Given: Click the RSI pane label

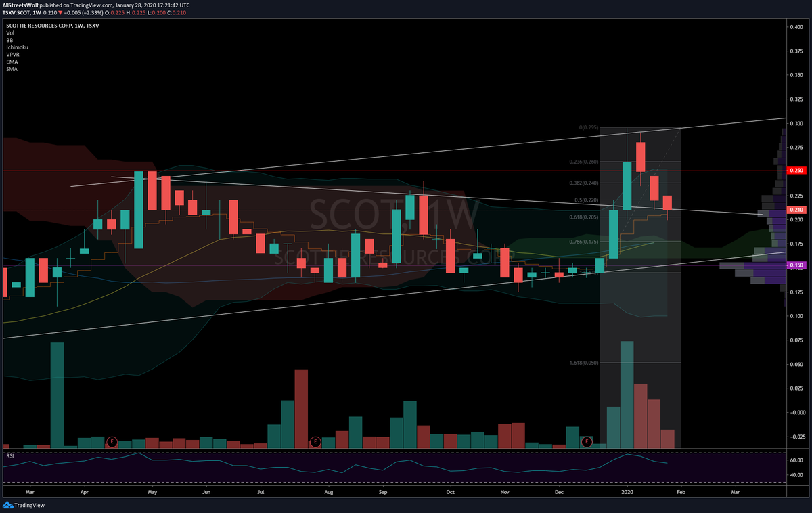Looking at the screenshot, I should (10, 456).
